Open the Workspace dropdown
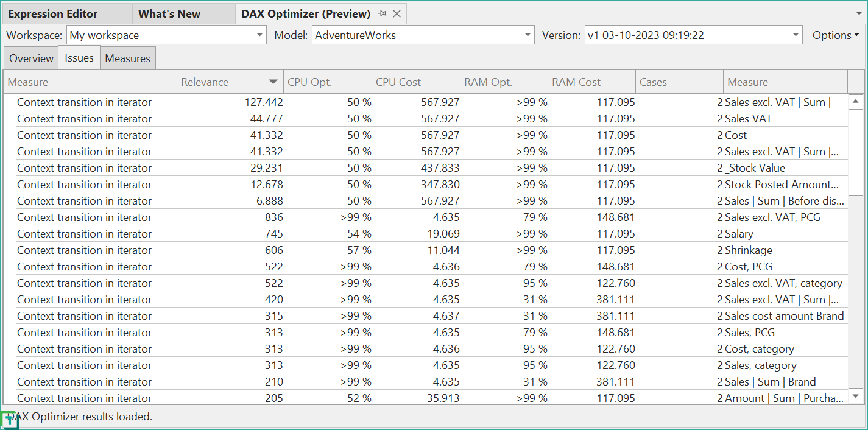 point(259,35)
